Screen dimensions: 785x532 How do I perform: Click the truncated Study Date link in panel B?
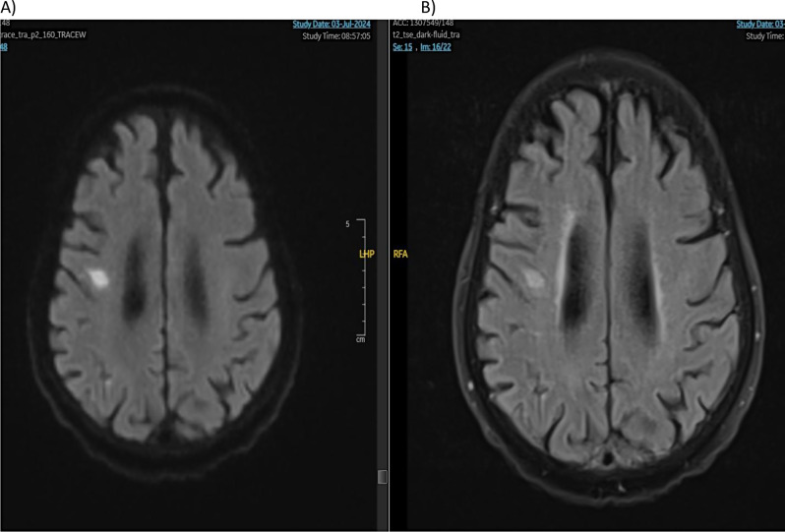pyautogui.click(x=760, y=24)
